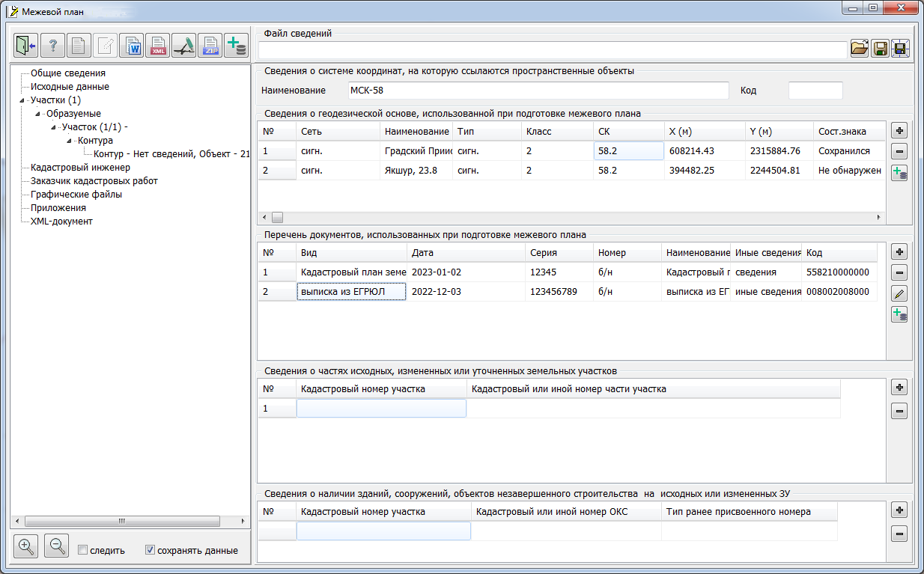
Task: Toggle the 'следить' checkbox
Action: (x=83, y=550)
